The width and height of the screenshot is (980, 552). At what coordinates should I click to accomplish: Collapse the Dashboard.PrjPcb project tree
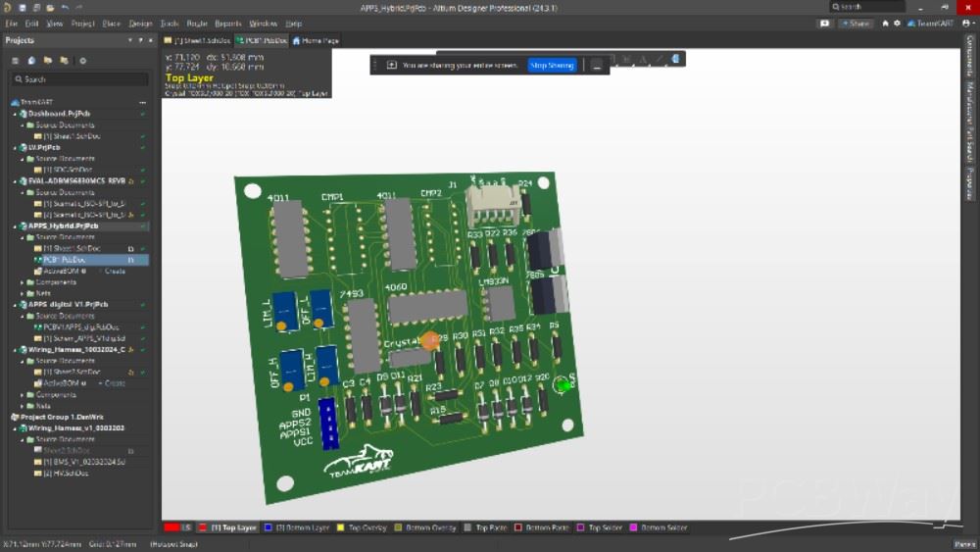coord(15,115)
